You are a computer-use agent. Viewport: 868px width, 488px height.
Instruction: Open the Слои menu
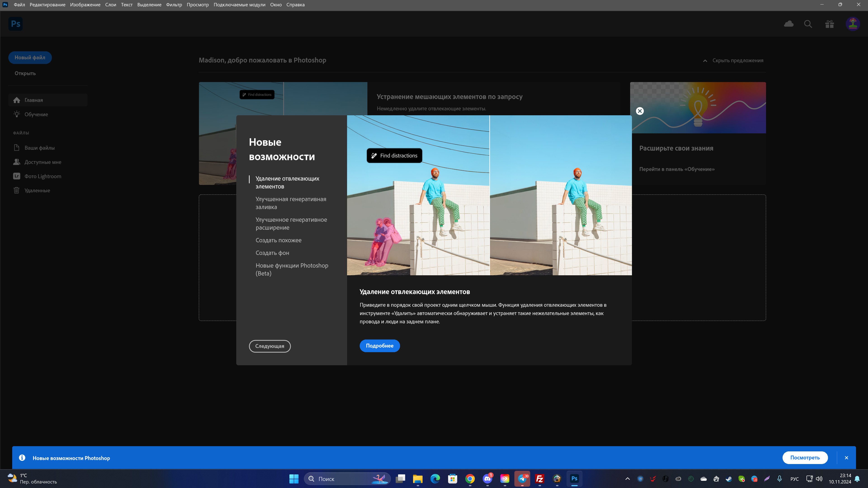coord(111,5)
